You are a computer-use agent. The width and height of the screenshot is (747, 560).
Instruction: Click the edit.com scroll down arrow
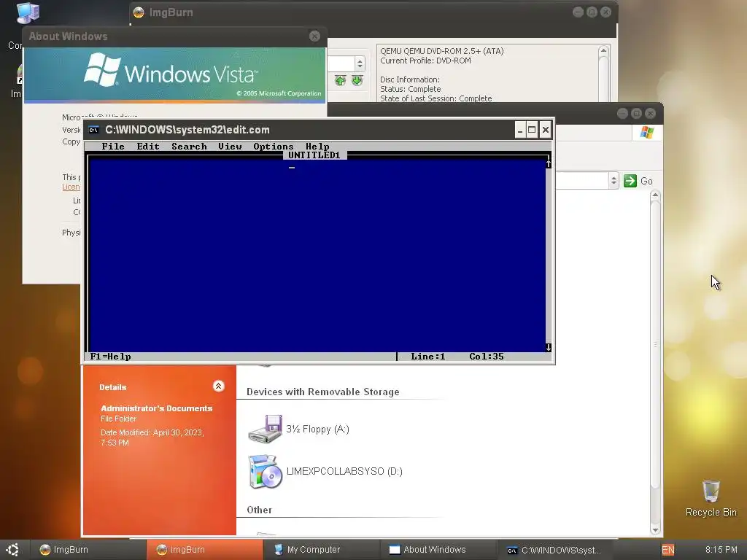click(x=549, y=348)
